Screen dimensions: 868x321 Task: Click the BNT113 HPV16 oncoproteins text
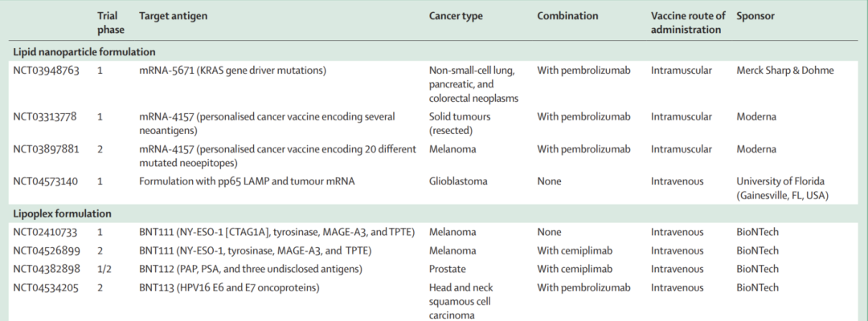[229, 288]
